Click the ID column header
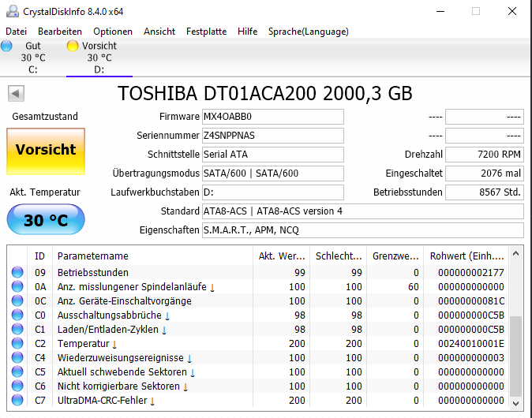 [39, 256]
